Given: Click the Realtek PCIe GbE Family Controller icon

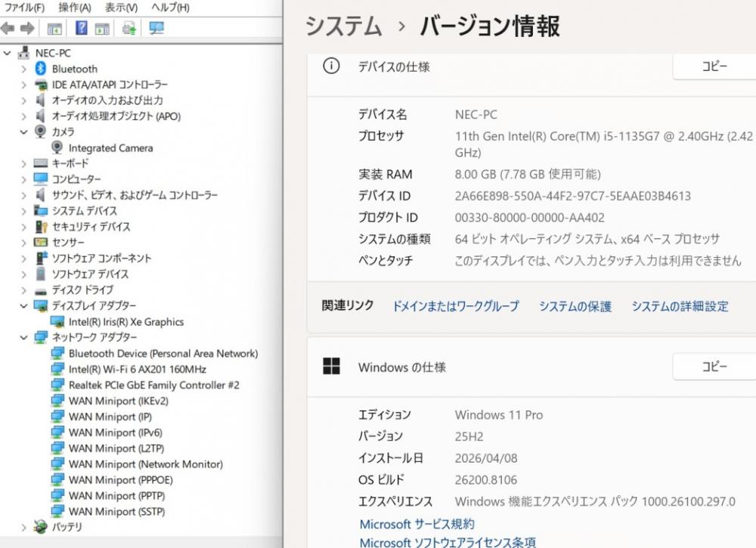Looking at the screenshot, I should (57, 385).
